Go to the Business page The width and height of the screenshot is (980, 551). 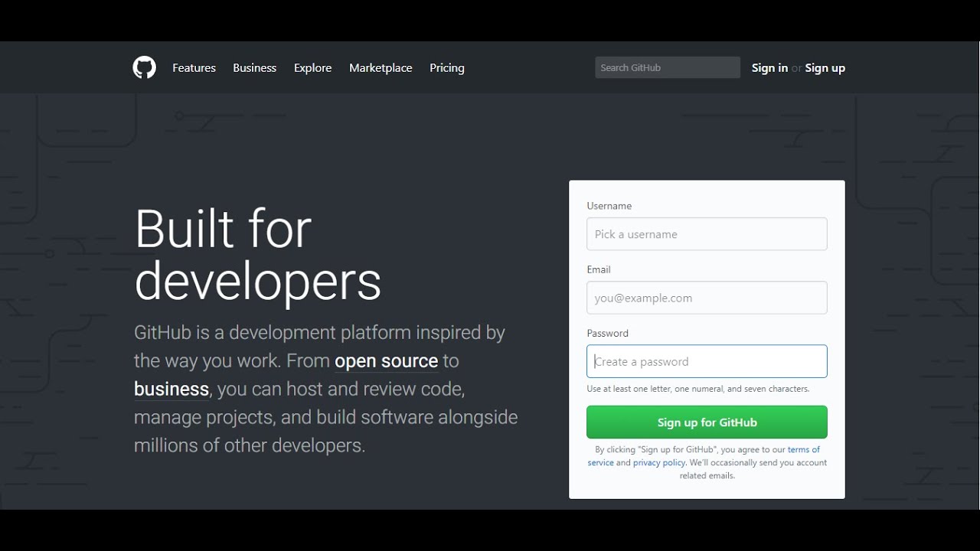coord(254,68)
